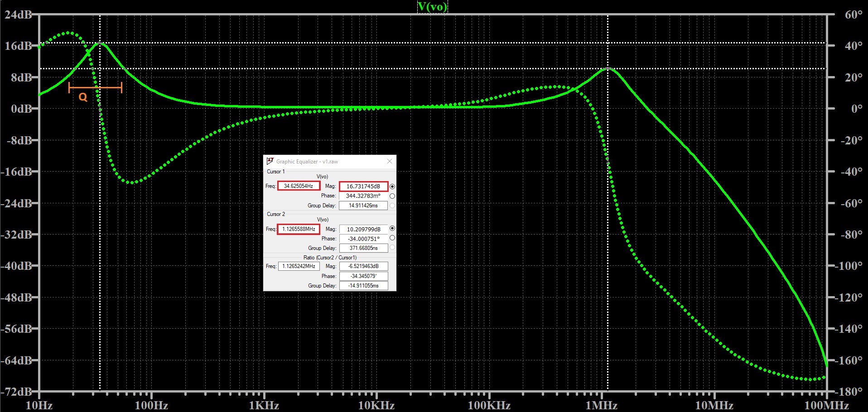Click the Ratio Mag field -6.5219463dB

click(363, 266)
